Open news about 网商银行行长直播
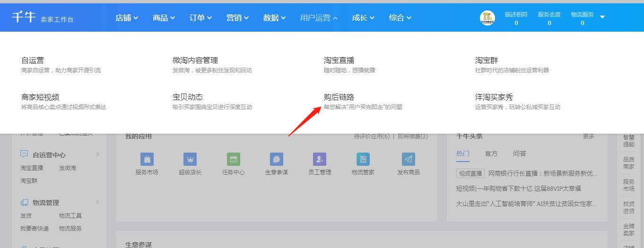 click(543, 173)
